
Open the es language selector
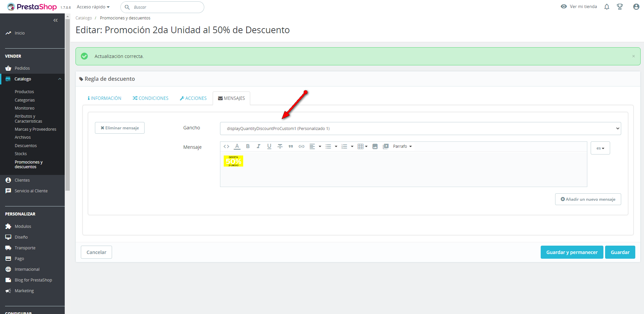(x=600, y=148)
